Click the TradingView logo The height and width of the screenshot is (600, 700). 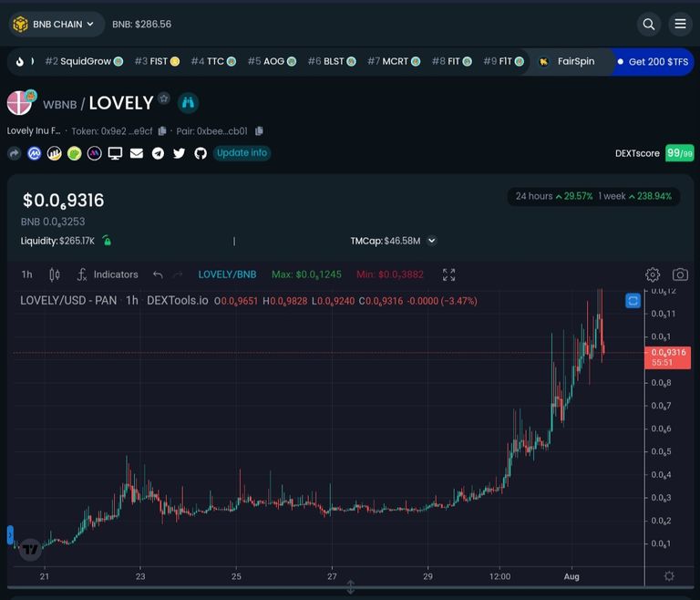click(30, 549)
